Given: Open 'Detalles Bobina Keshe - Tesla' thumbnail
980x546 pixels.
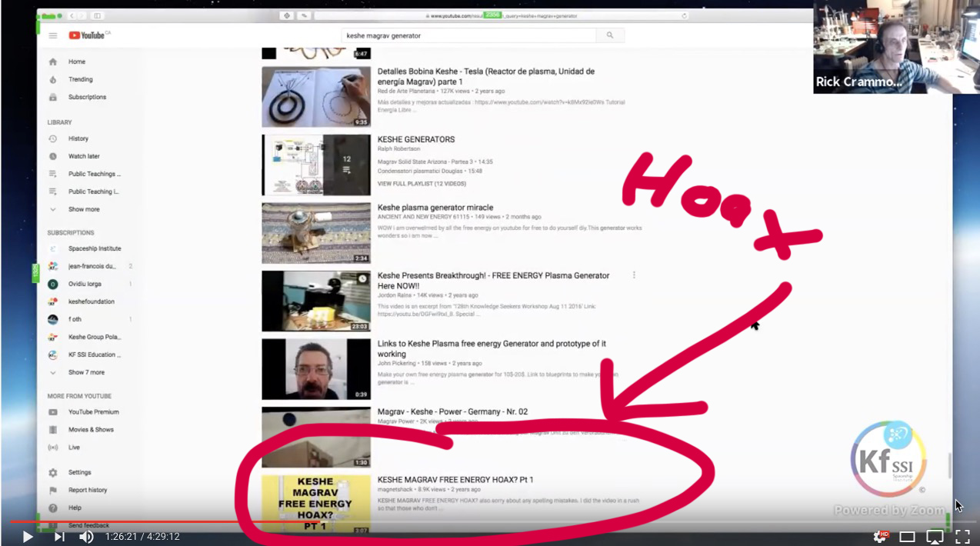Looking at the screenshot, I should tap(315, 97).
